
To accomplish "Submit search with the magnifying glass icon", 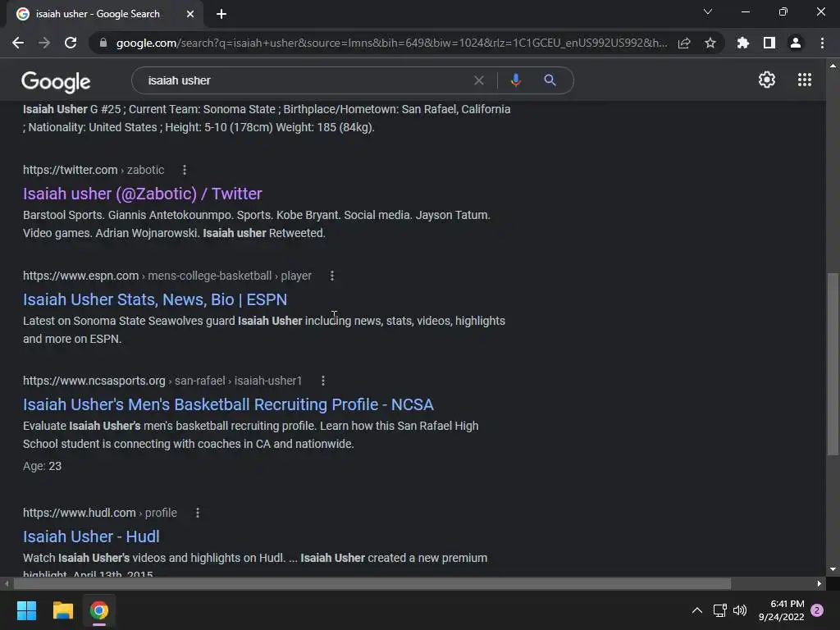I will (550, 80).
